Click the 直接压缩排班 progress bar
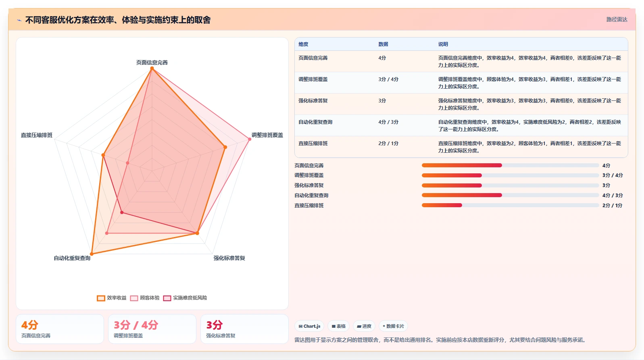Screen dimensions: 644x360 pos(510,205)
